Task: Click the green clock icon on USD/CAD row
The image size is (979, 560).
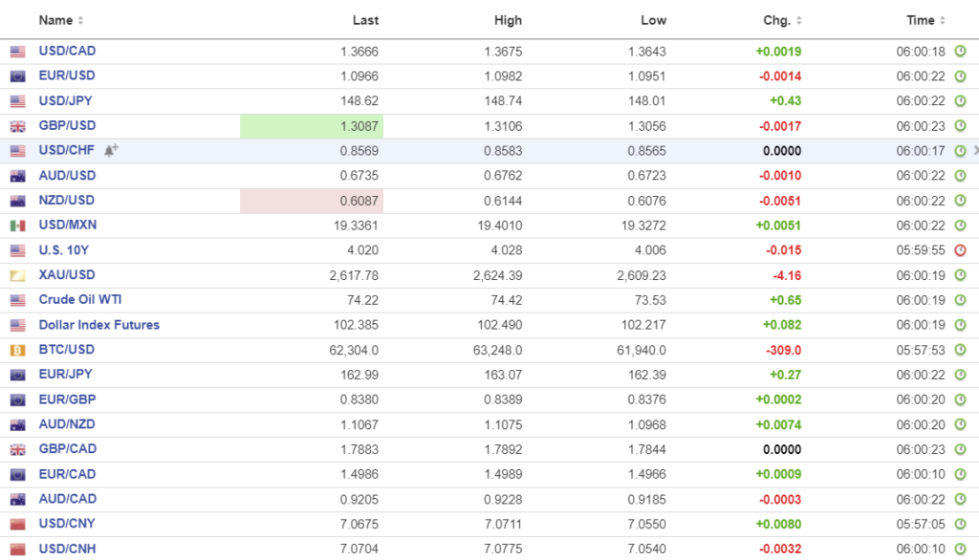Action: (960, 52)
